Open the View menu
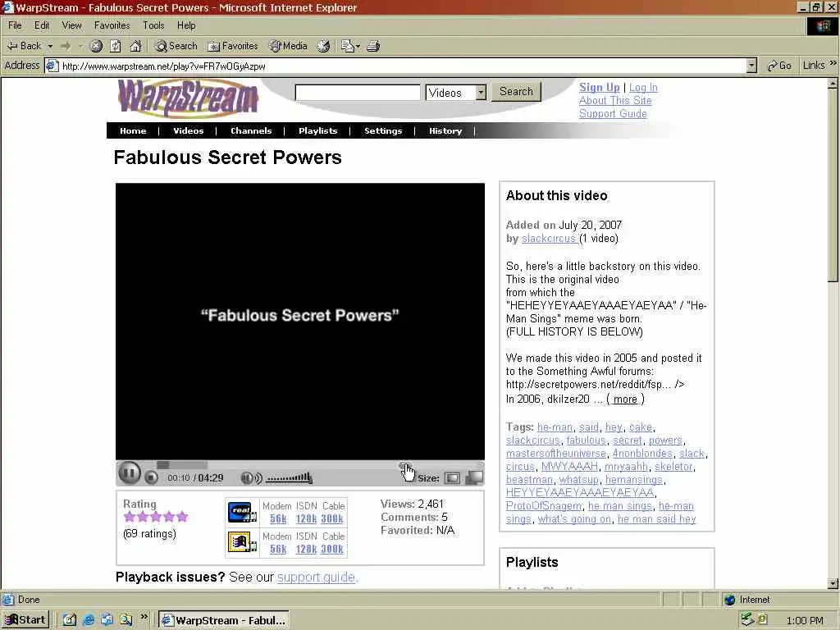Image resolution: width=840 pixels, height=630 pixels. [x=72, y=25]
